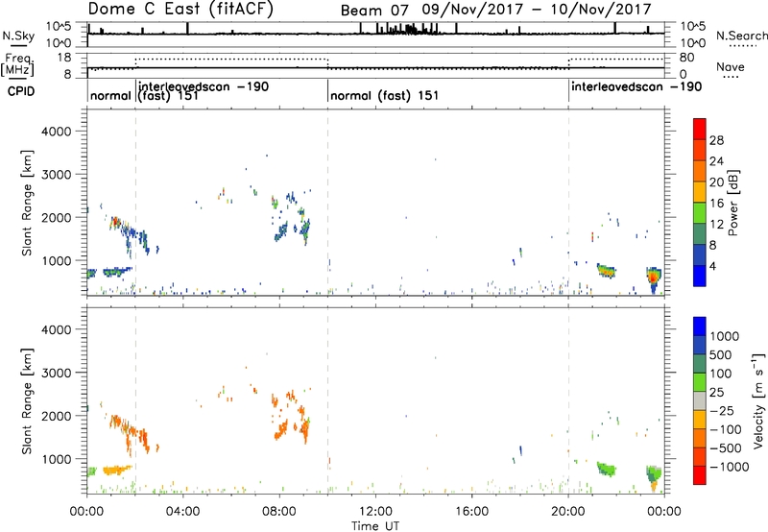Screen dimensions: 768x532
Task: Click the noise spike cluster near 13:00 in N.Sky plot
Action: [409, 30]
